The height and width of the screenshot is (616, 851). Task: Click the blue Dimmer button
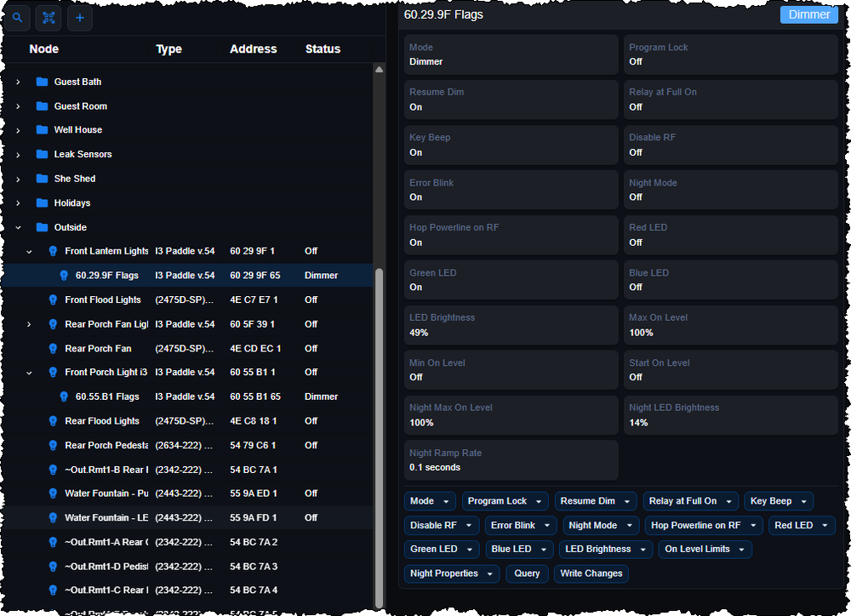[x=808, y=14]
